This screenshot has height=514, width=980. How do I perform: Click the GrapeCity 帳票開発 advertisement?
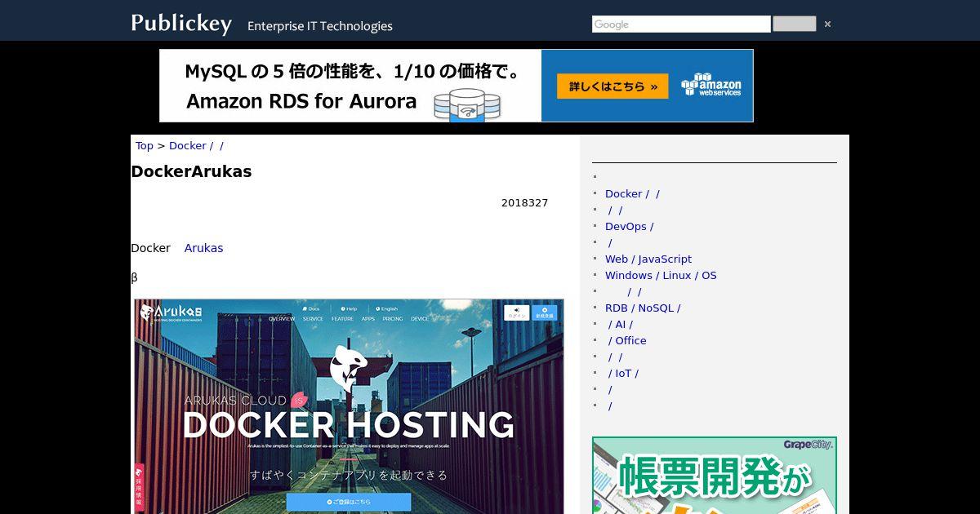[715, 476]
